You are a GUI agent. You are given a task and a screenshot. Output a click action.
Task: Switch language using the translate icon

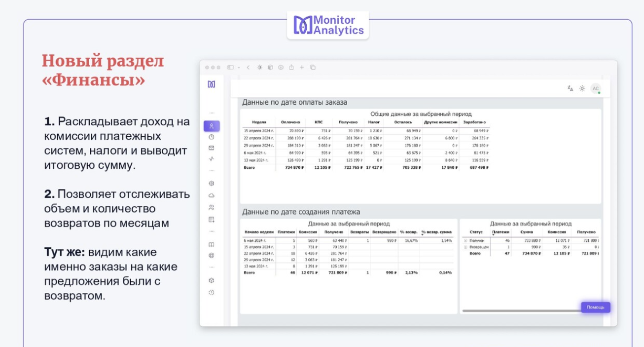[x=570, y=88]
